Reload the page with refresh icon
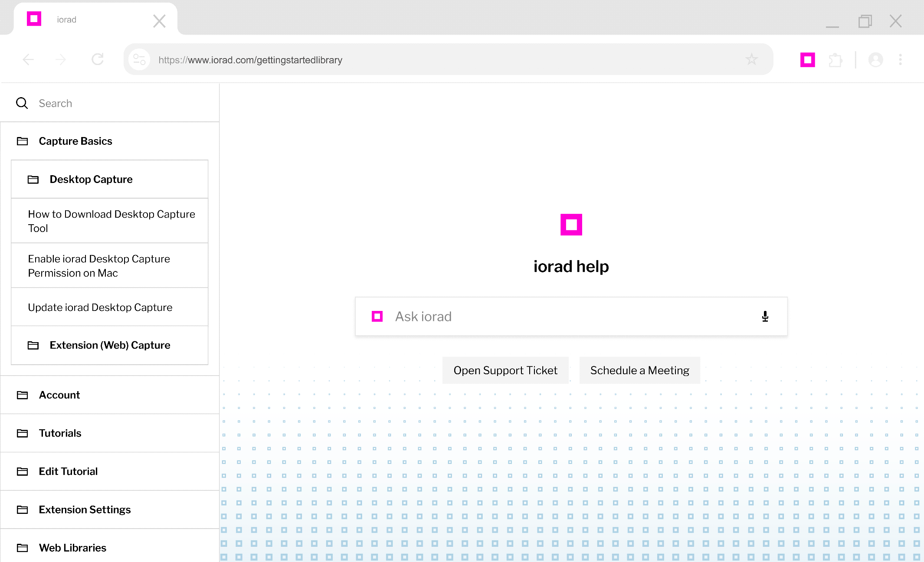The height and width of the screenshot is (562, 924). [98, 59]
